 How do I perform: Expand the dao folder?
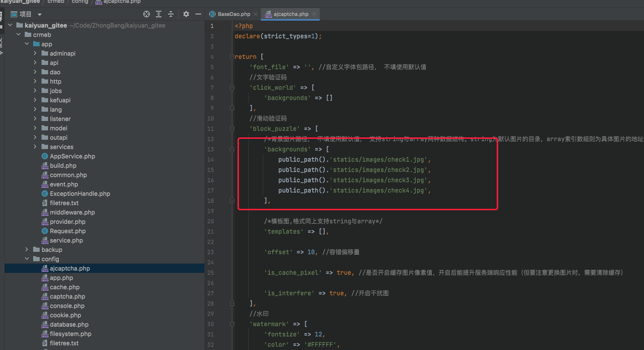pos(35,72)
